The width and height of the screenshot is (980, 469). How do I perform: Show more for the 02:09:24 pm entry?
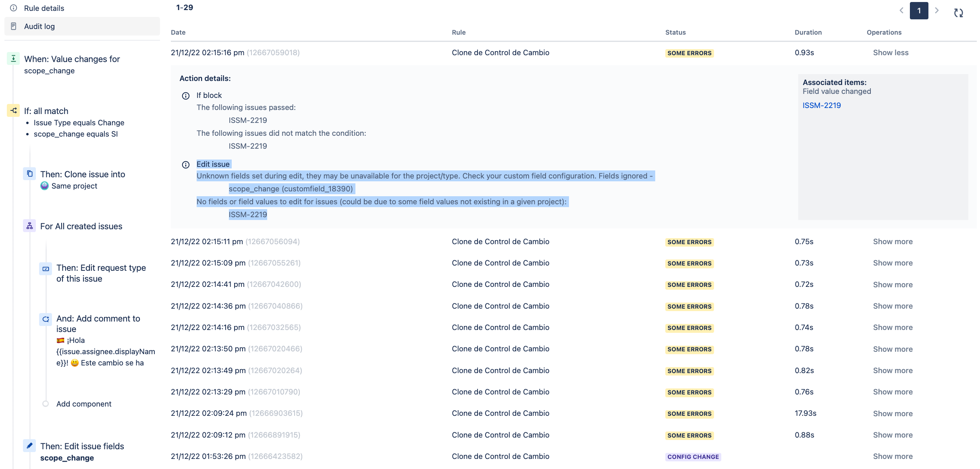tap(893, 413)
